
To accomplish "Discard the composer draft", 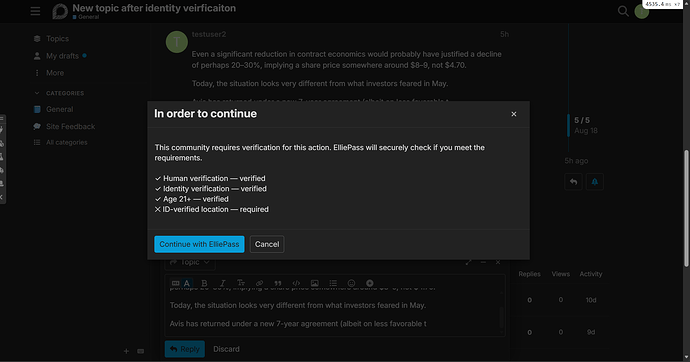I will click(226, 349).
